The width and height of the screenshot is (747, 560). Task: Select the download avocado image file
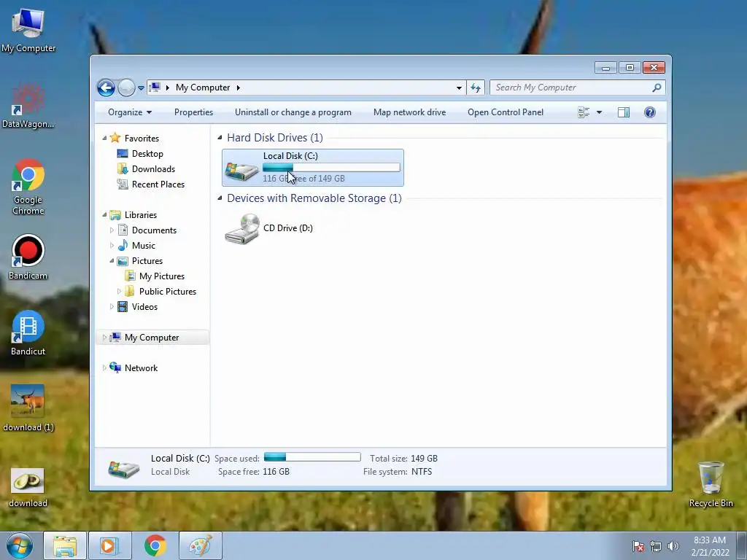[28, 488]
